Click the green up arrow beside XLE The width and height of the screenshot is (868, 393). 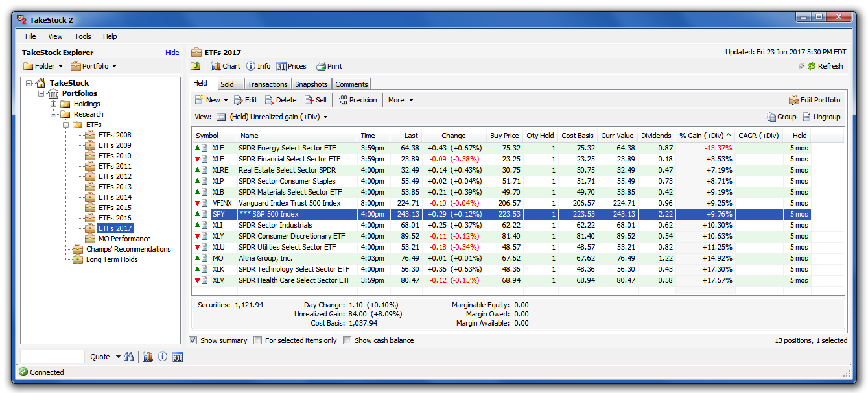tap(198, 148)
